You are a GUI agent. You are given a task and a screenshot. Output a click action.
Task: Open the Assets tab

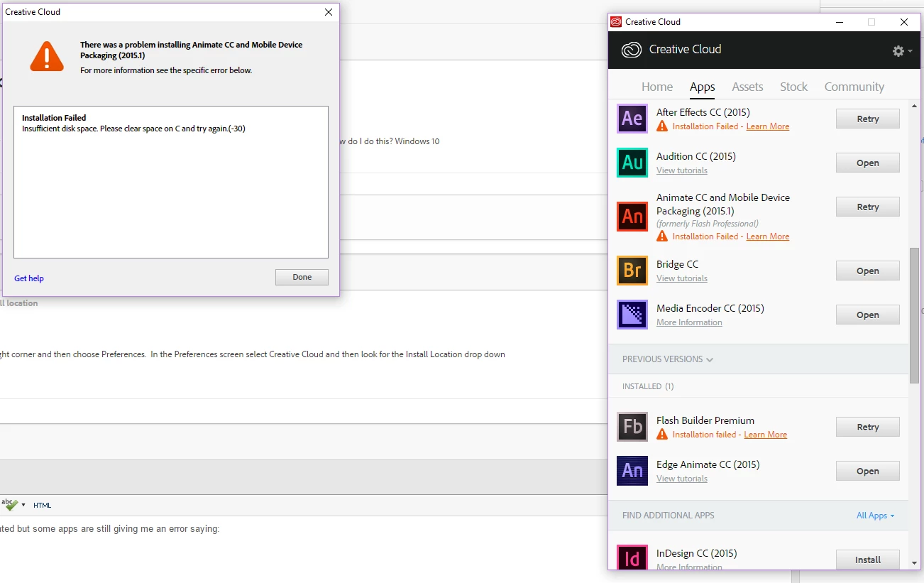pos(747,87)
